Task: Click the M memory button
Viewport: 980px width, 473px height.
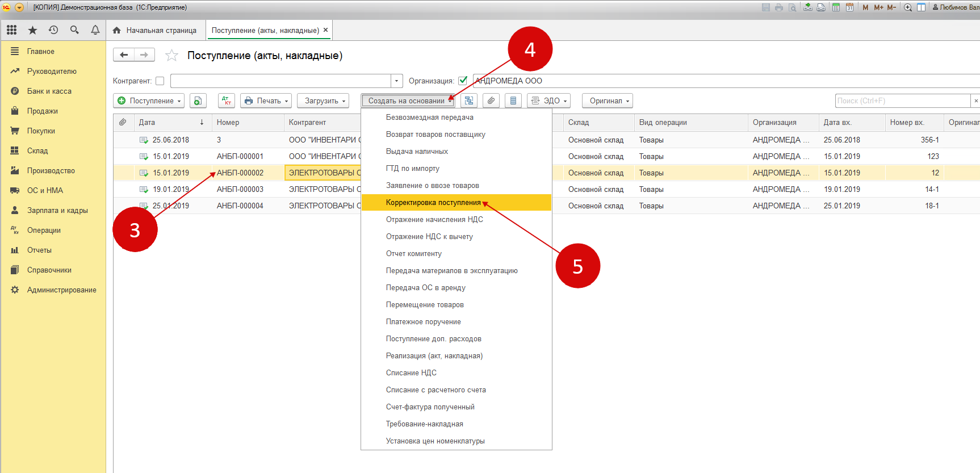Action: [865, 7]
